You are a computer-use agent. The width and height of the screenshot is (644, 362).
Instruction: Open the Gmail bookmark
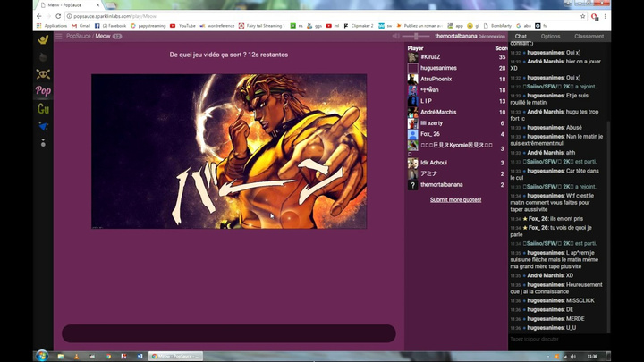coord(80,25)
